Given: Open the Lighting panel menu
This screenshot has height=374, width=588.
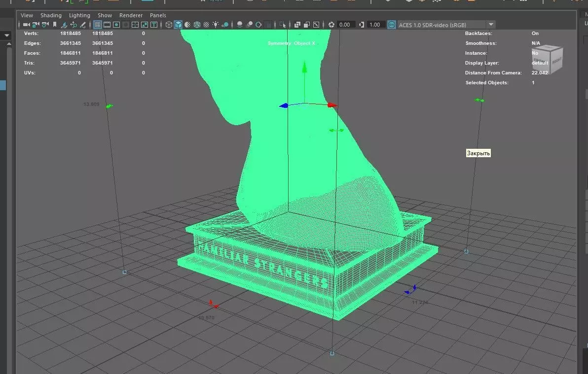Looking at the screenshot, I should [79, 15].
